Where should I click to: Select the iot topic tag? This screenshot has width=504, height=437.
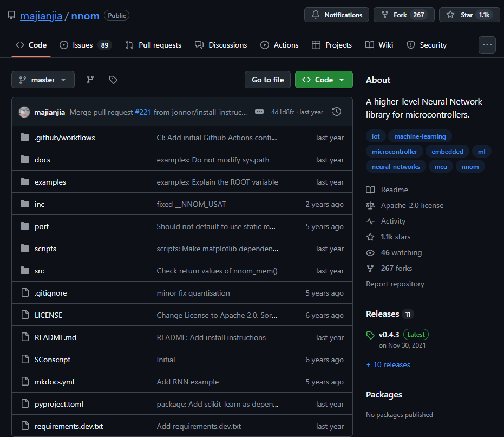click(376, 136)
